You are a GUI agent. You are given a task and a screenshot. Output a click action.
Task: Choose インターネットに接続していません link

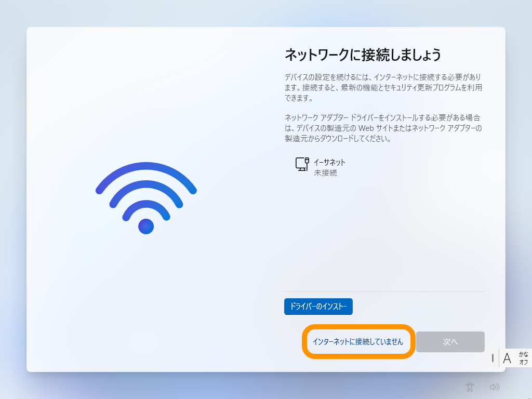coord(358,342)
